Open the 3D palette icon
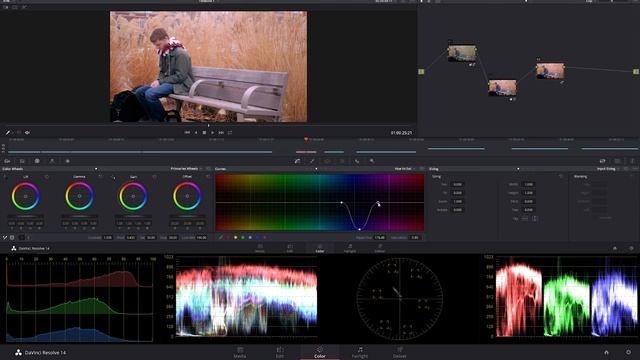This screenshot has width=640, height=360. click(x=617, y=161)
